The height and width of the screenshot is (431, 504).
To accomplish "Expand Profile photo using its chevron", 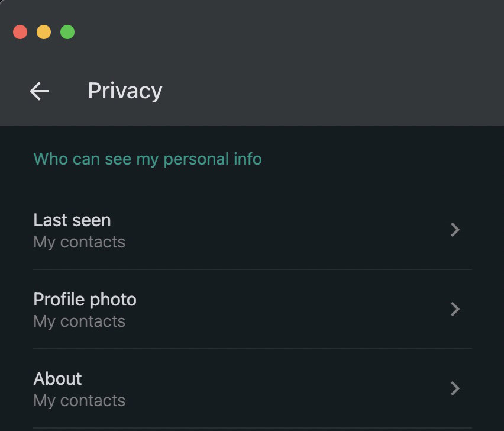I will [454, 309].
